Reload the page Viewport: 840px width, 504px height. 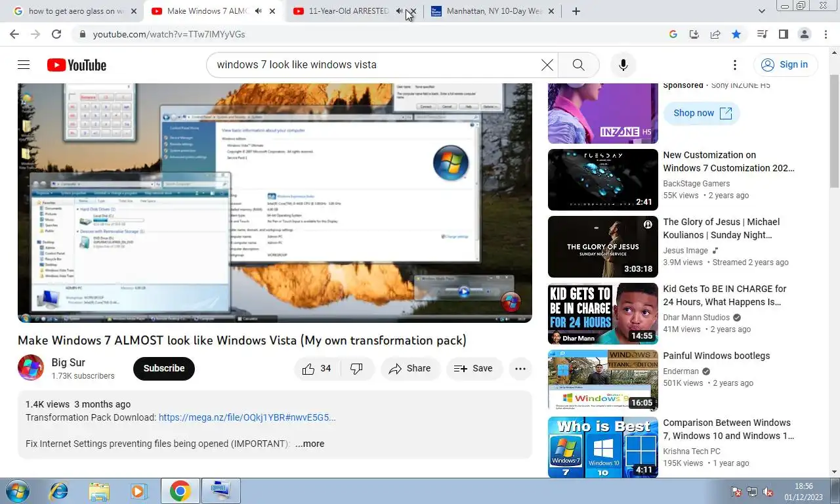56,34
